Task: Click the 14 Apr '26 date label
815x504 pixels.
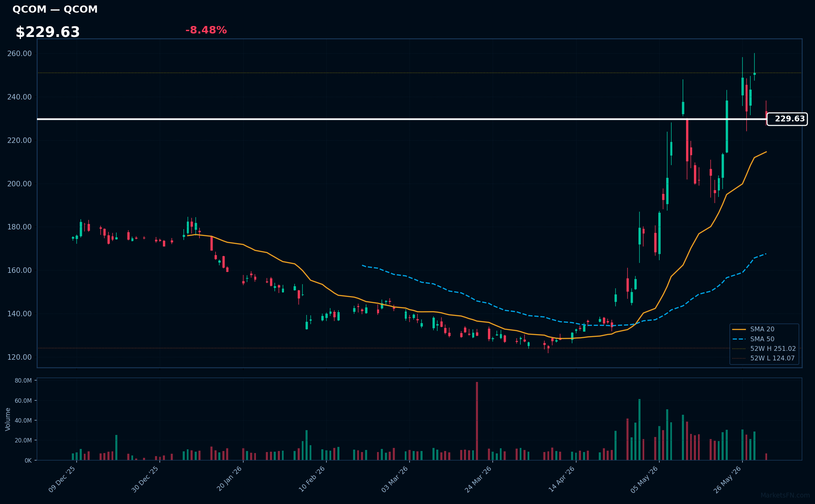Action: (562, 479)
